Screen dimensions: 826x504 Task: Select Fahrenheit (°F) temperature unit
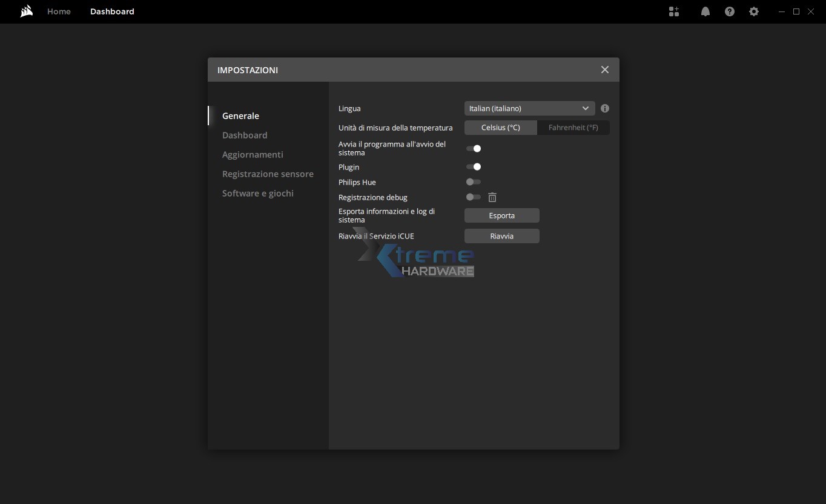point(573,128)
